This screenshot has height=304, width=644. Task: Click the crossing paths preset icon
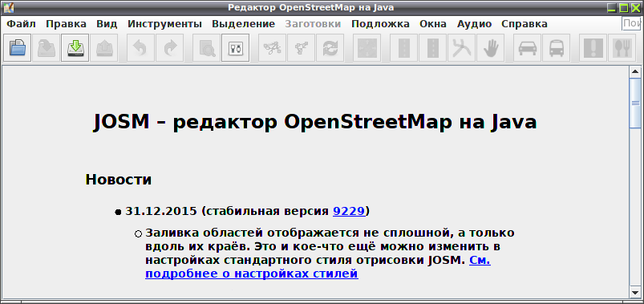click(461, 47)
